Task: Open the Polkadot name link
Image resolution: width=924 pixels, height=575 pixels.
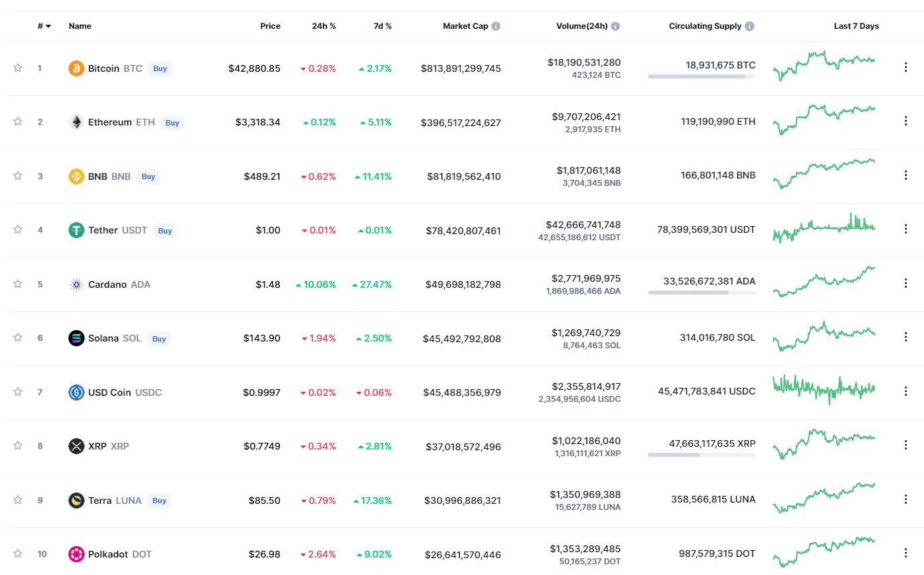Action: point(108,554)
